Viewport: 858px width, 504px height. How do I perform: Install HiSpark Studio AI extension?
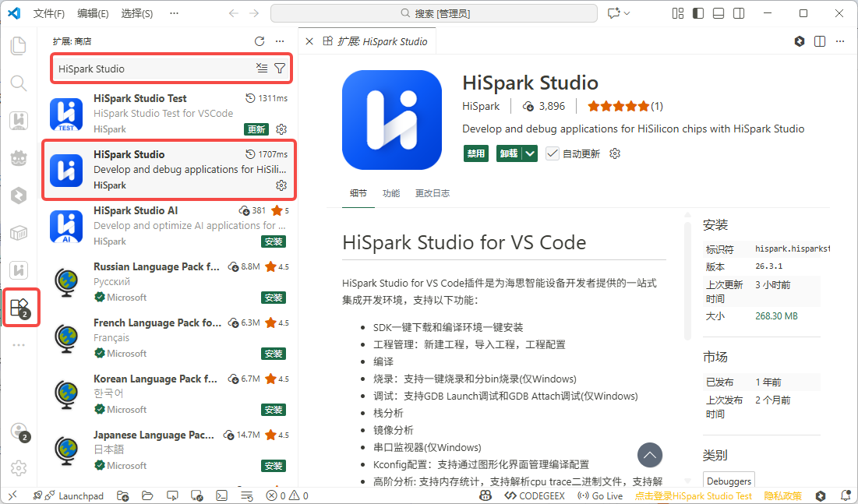(273, 241)
